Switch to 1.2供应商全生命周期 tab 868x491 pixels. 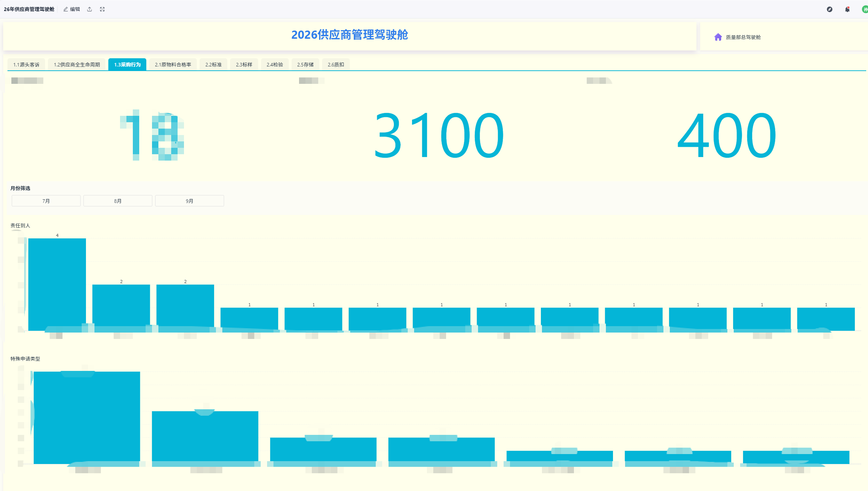[x=77, y=65]
